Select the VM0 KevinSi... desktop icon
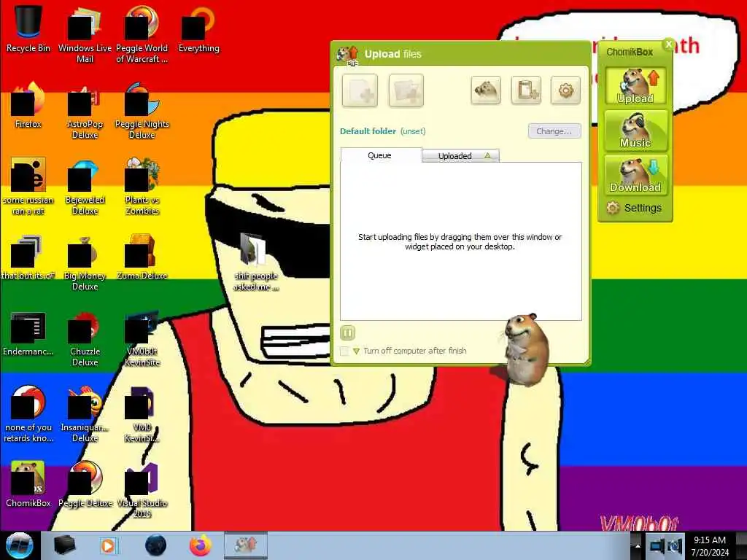747x560 pixels. [x=142, y=414]
